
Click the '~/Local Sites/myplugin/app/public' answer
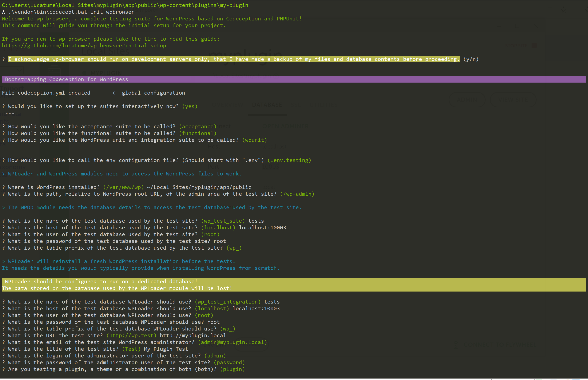point(199,187)
